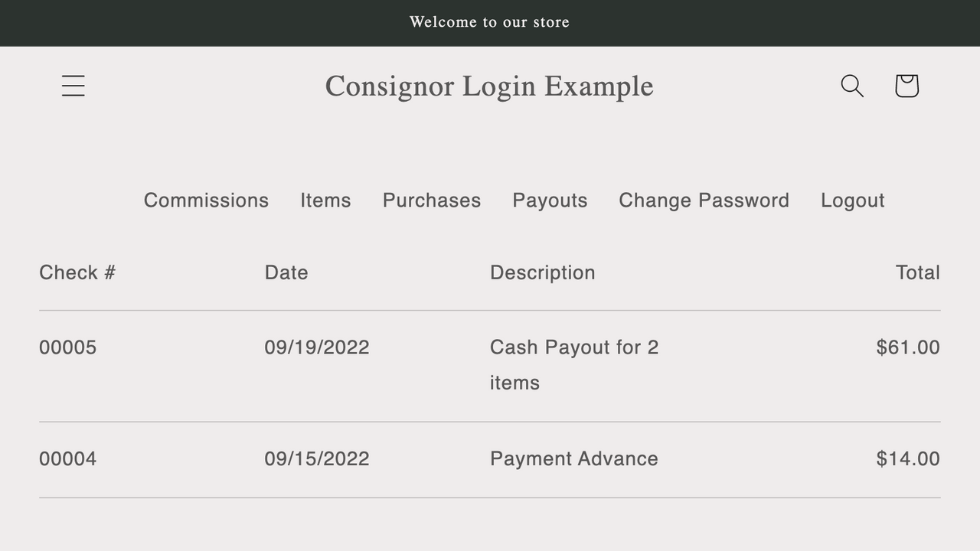Switch to the Purchases tab
This screenshot has height=551, width=980.
432,201
